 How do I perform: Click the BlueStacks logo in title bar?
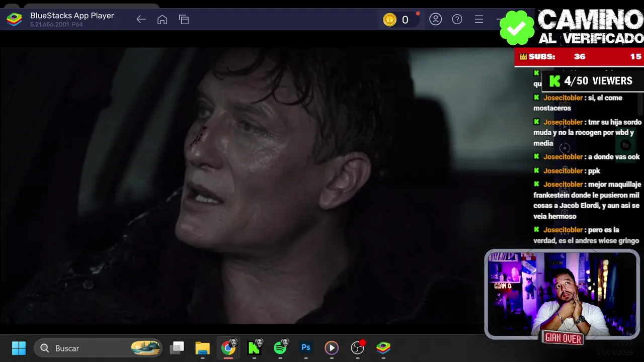tap(14, 20)
